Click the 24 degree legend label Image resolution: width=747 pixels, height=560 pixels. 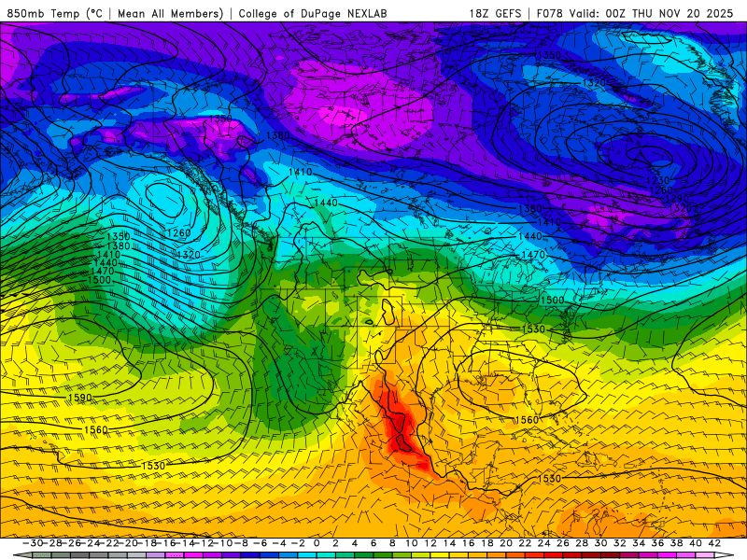(x=544, y=543)
